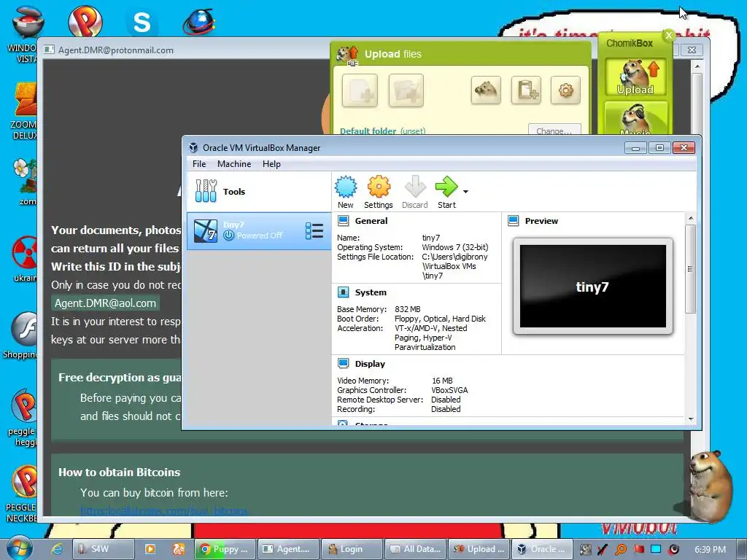Open ukraine radiation desktop icon
Viewport: 747px width, 560px height.
tap(25, 259)
